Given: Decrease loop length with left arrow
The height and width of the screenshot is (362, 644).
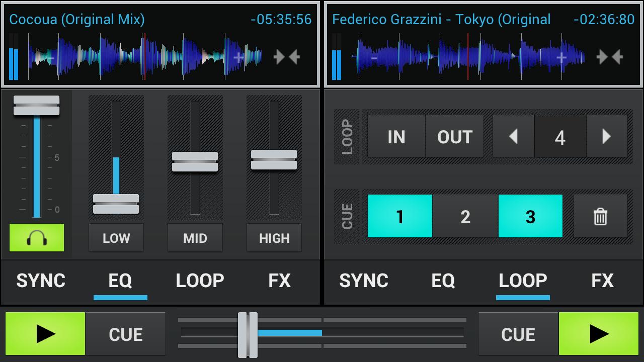Looking at the screenshot, I should pos(513,137).
